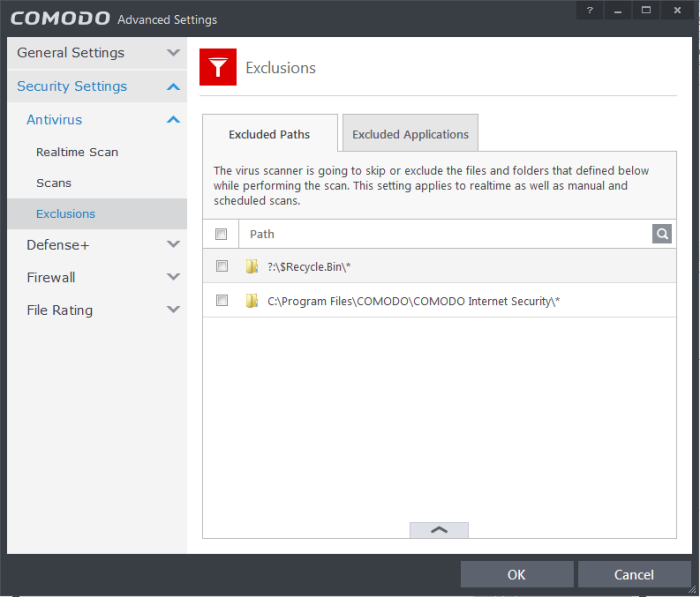Click the COMODO logo in title bar
Viewport: 700px width, 597px height.
[x=59, y=19]
